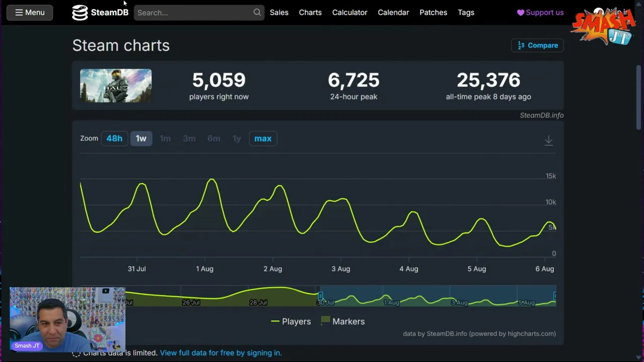Viewport: 644px width, 362px height.
Task: Click the '28 Jul' navigator label
Action: [258, 303]
